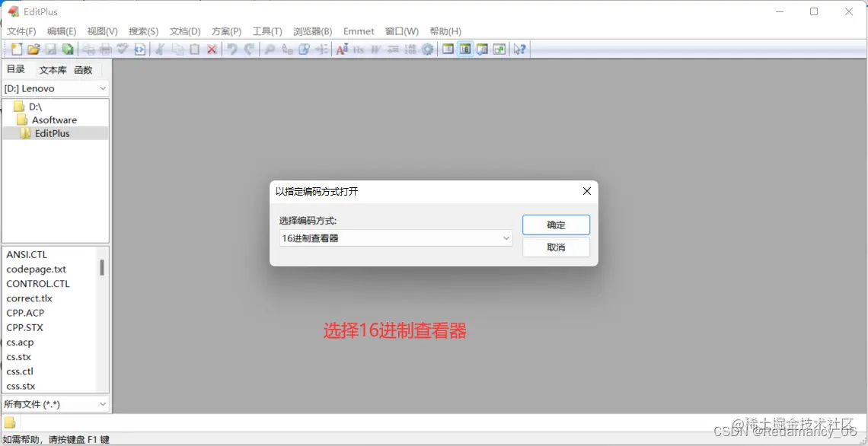
Task: Click the Save All toolbar icon
Action: click(68, 49)
